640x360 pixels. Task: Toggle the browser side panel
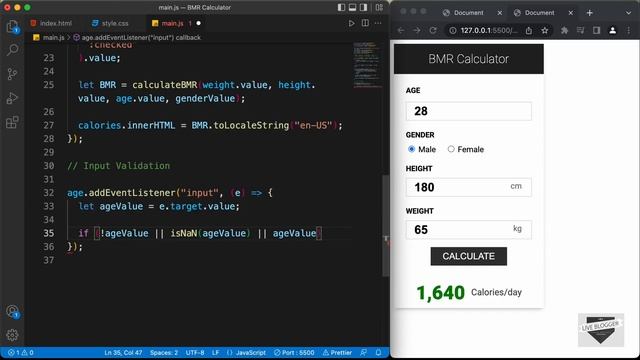click(x=596, y=31)
